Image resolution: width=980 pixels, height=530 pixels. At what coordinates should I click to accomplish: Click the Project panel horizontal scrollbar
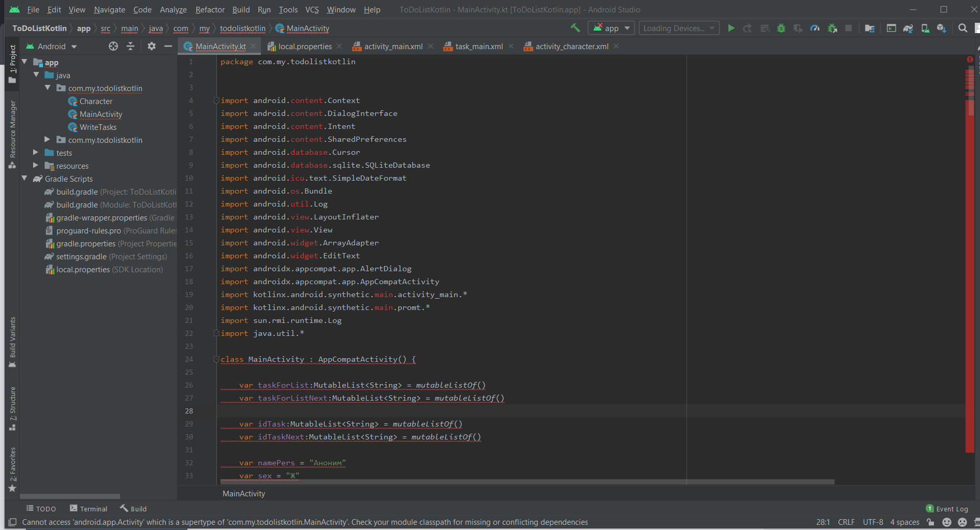pyautogui.click(x=70, y=496)
